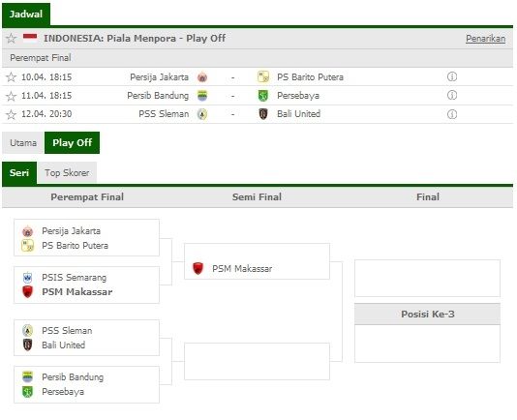
Task: Select the Jadwal tab
Action: [26, 15]
